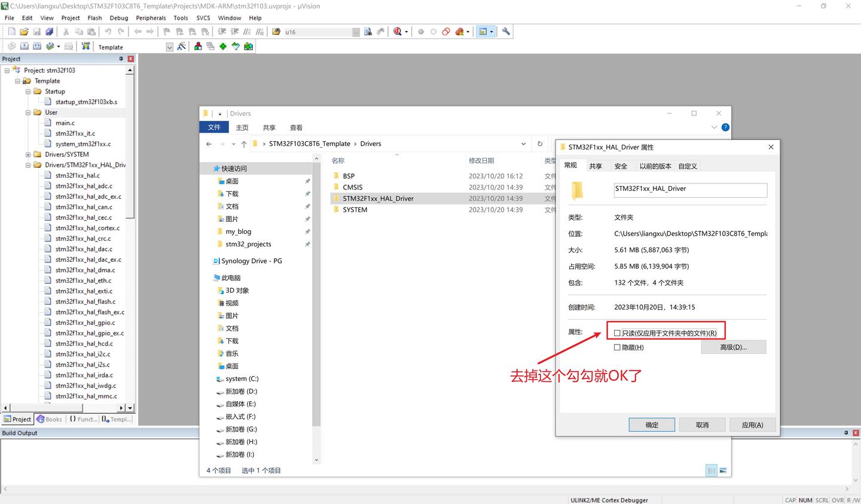Download code to flash with the LOAD button

(x=86, y=47)
